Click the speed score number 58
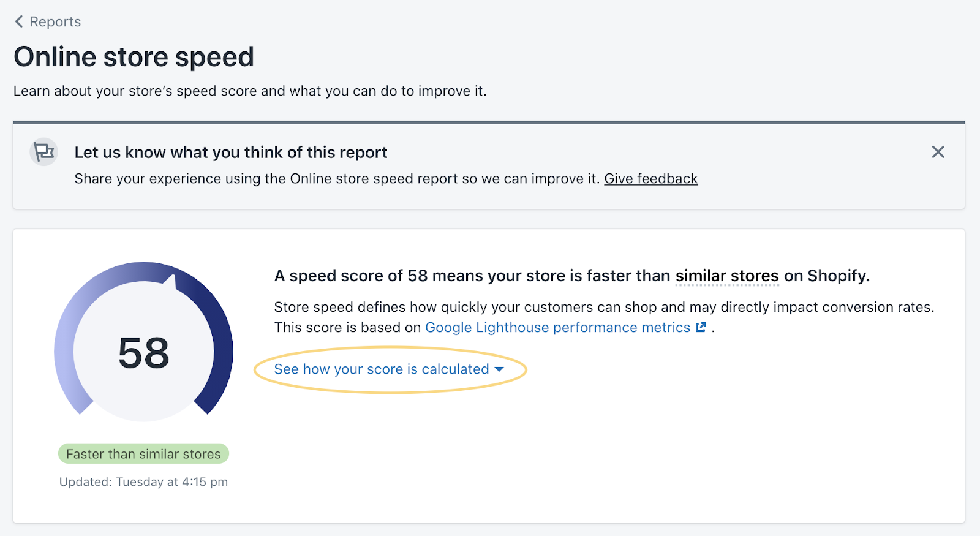 (144, 353)
